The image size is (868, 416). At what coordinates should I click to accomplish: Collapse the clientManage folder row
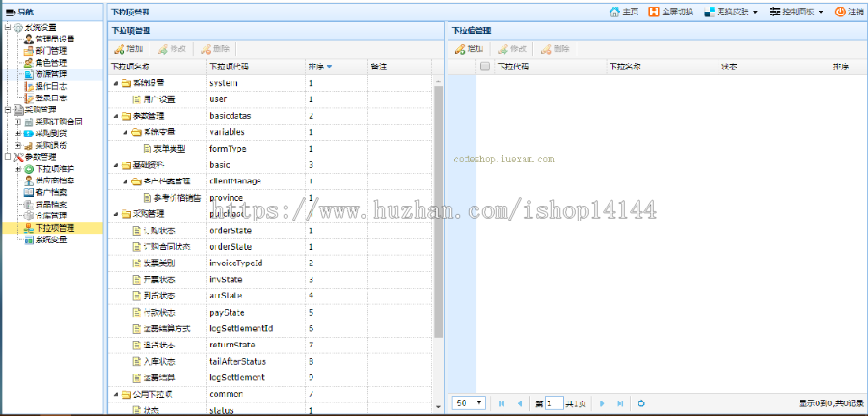pos(126,181)
